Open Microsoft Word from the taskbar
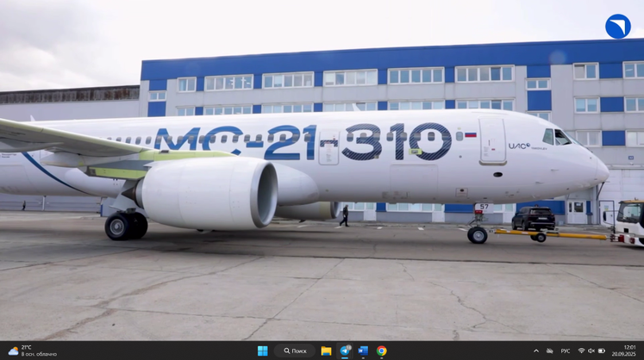 [x=363, y=351]
